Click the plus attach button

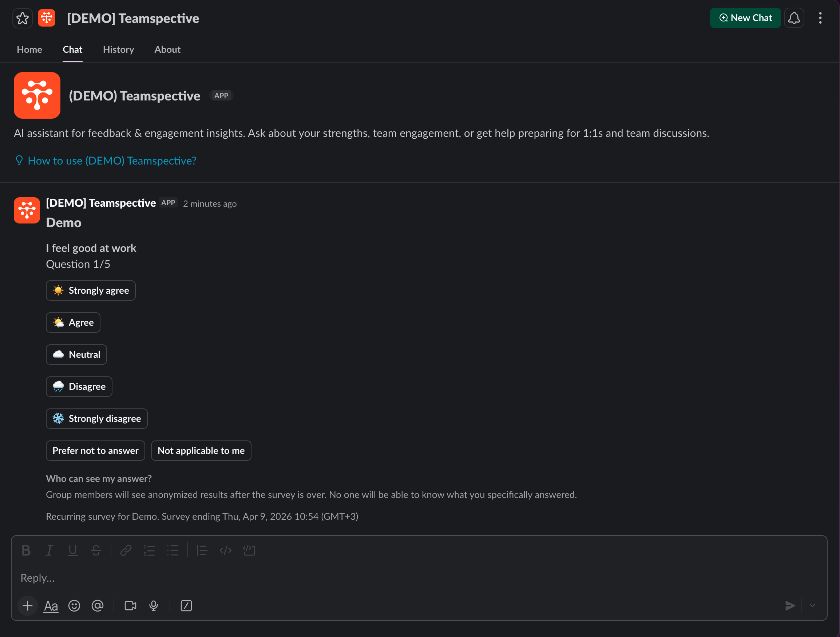coord(27,605)
